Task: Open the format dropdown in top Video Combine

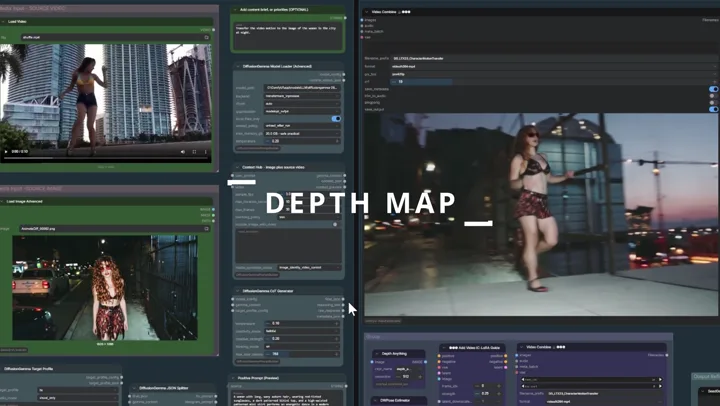Action: tap(554, 66)
